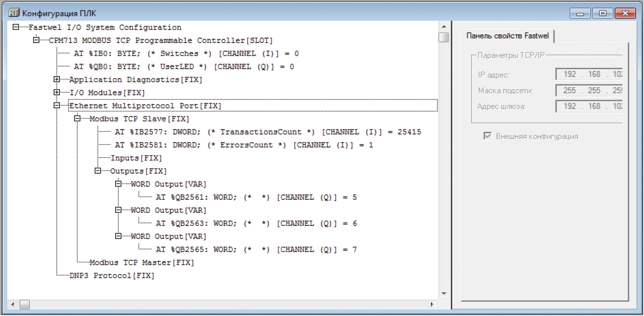The height and width of the screenshot is (316, 644).
Task: Select CPM713 MODBUS TCP Programmable Controller row
Action: (161, 40)
